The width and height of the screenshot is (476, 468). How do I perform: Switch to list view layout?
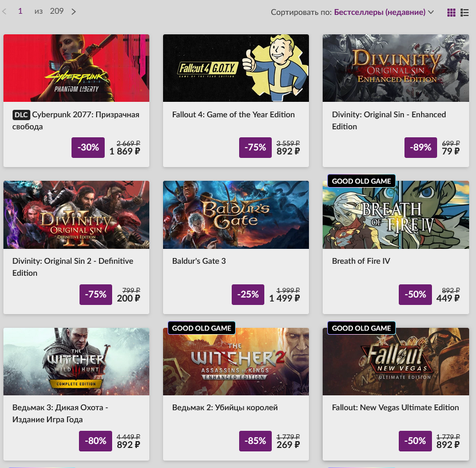coord(465,12)
